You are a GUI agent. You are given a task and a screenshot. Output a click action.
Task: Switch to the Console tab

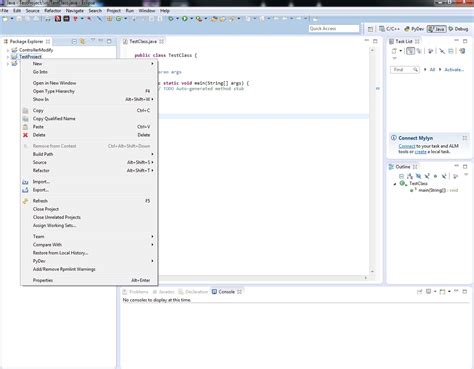coord(227,292)
